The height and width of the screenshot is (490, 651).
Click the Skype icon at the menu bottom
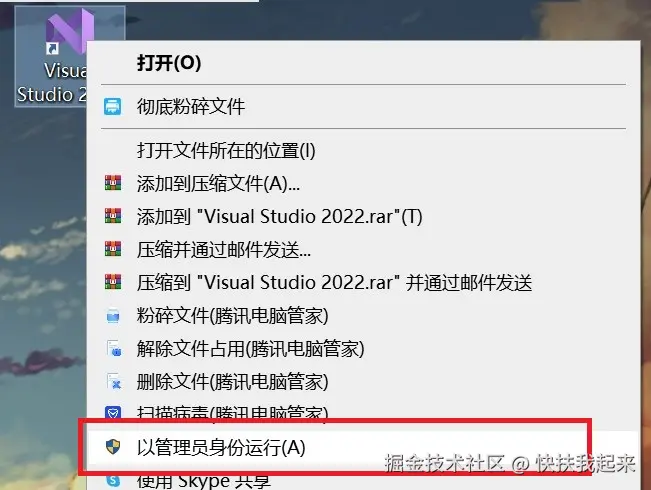click(113, 480)
